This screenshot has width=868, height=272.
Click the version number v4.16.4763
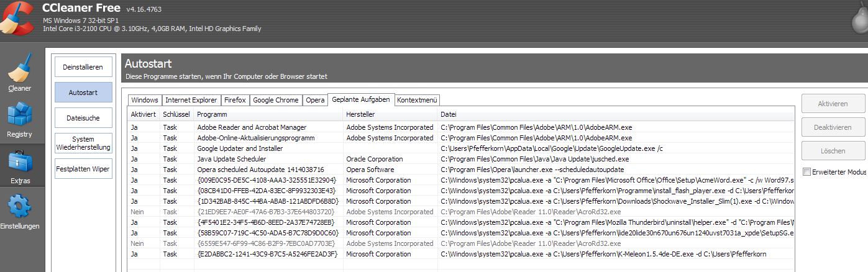coord(144,10)
